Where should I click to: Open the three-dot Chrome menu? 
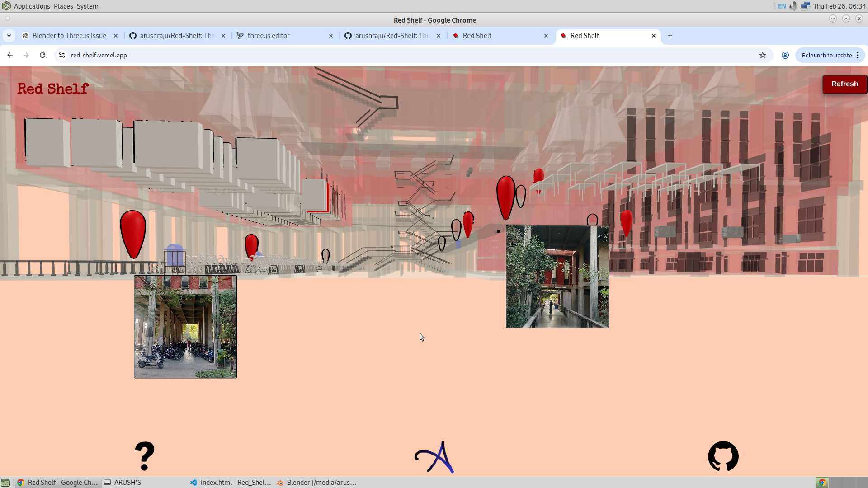(858, 55)
